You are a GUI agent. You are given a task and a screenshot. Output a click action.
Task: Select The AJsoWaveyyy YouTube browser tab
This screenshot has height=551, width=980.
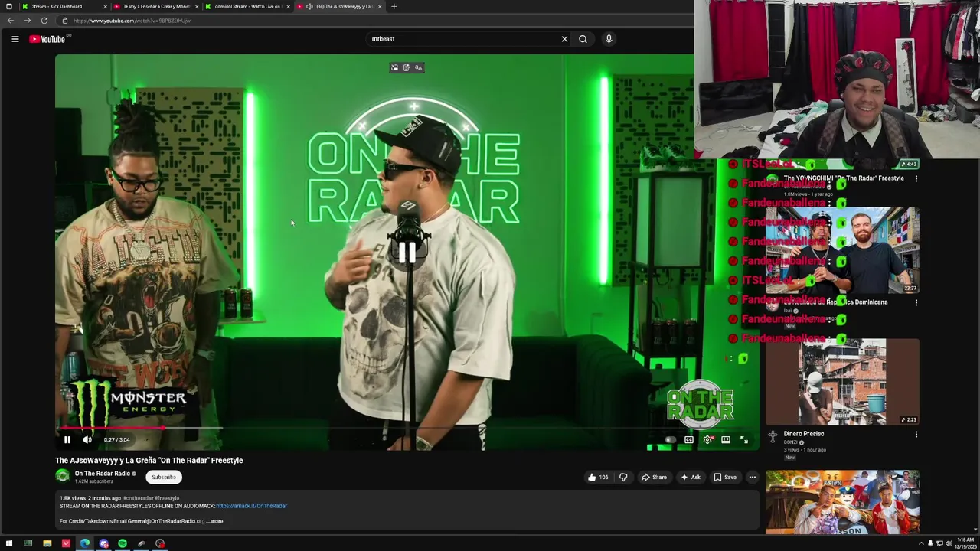(340, 6)
